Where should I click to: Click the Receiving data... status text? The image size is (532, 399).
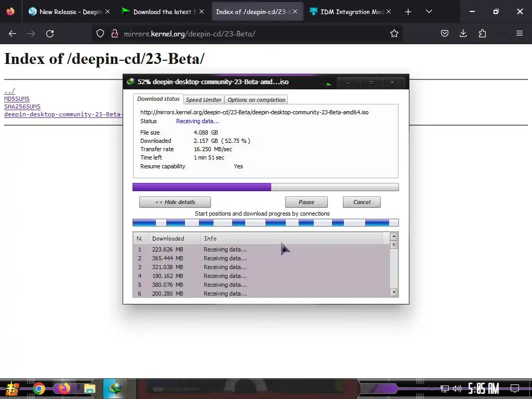coord(197,121)
